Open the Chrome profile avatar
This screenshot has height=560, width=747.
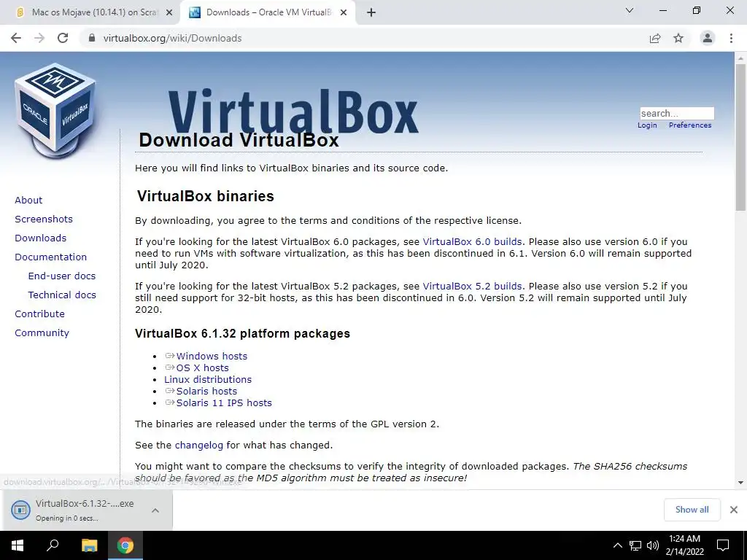[708, 38]
